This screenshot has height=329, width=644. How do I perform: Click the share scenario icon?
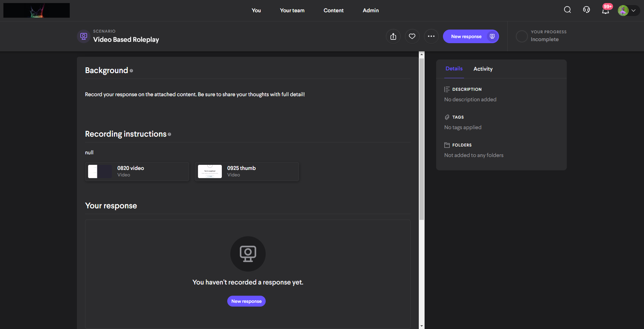coord(393,36)
